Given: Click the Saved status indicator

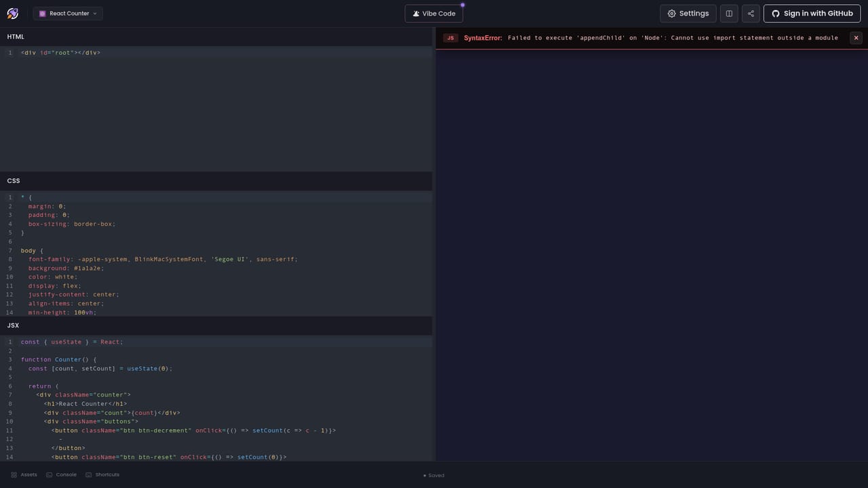Looking at the screenshot, I should tap(434, 475).
